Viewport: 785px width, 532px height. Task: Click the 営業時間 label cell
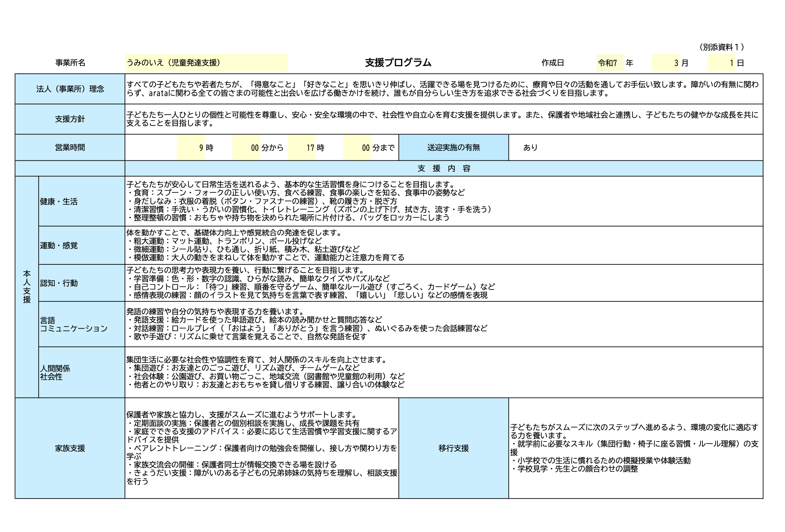pyautogui.click(x=70, y=148)
